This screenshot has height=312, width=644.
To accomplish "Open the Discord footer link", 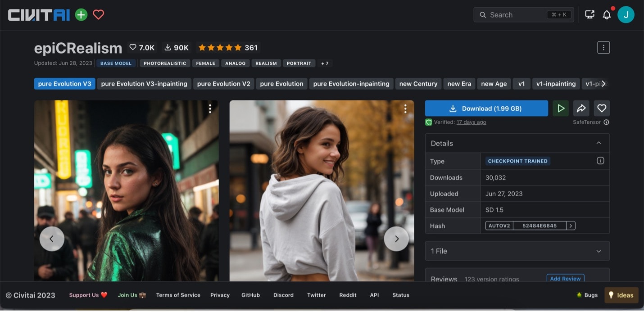I will 283,295.
